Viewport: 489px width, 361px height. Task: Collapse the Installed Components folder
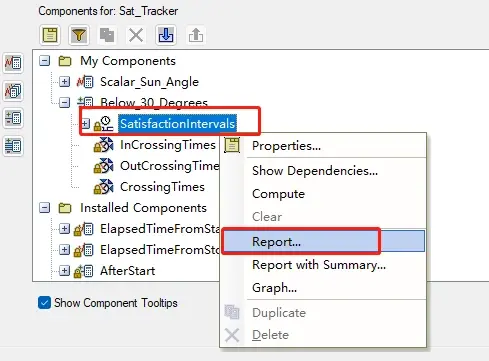pos(44,208)
